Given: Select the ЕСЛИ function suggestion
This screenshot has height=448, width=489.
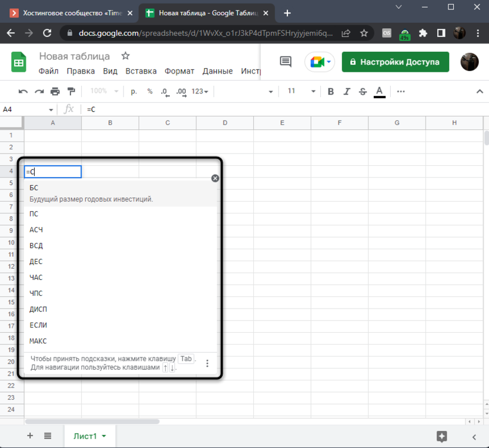Looking at the screenshot, I should (x=38, y=325).
